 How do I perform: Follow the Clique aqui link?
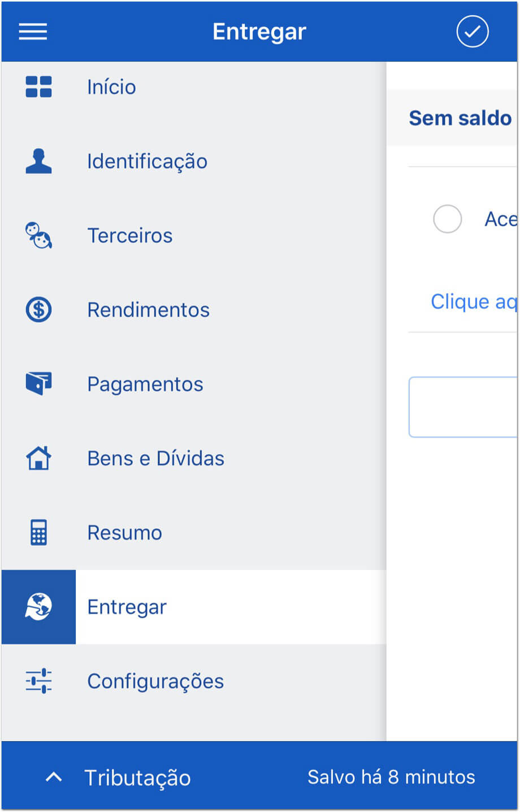click(x=474, y=302)
